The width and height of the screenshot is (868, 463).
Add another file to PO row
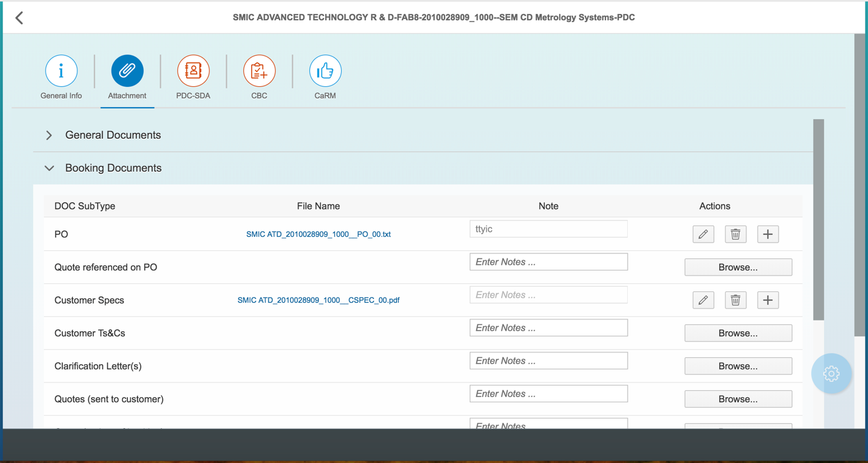pos(768,234)
